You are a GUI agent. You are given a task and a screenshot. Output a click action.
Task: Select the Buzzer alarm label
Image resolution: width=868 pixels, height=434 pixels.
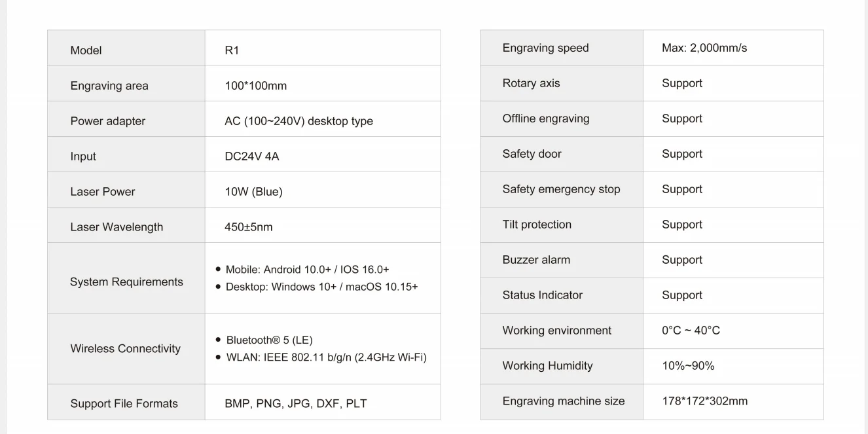pos(536,260)
